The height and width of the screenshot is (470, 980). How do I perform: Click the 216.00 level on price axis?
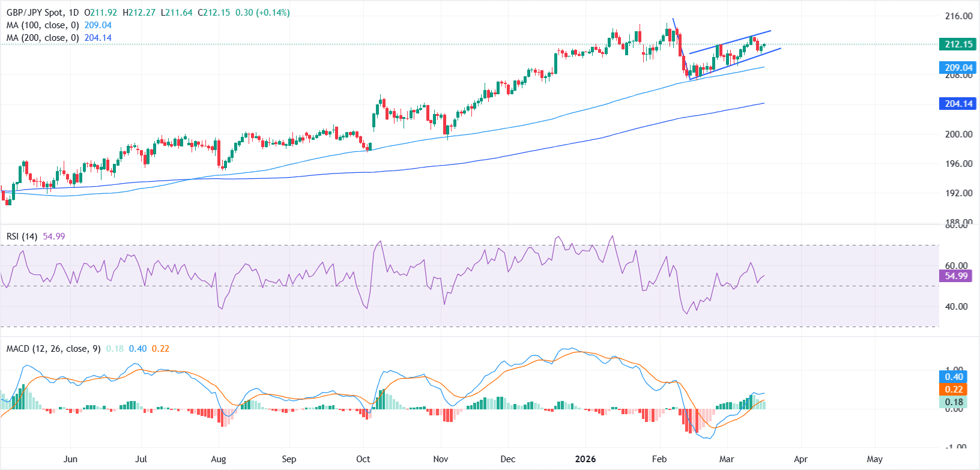[958, 16]
